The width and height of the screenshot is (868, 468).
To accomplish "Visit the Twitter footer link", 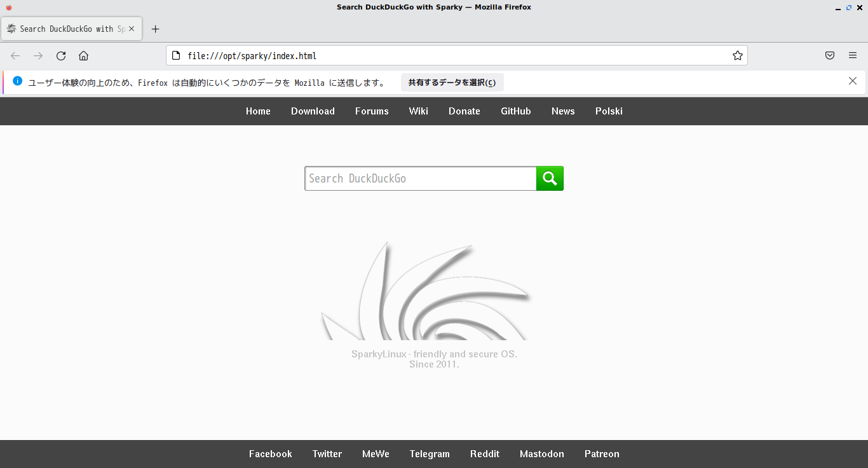I will [327, 454].
